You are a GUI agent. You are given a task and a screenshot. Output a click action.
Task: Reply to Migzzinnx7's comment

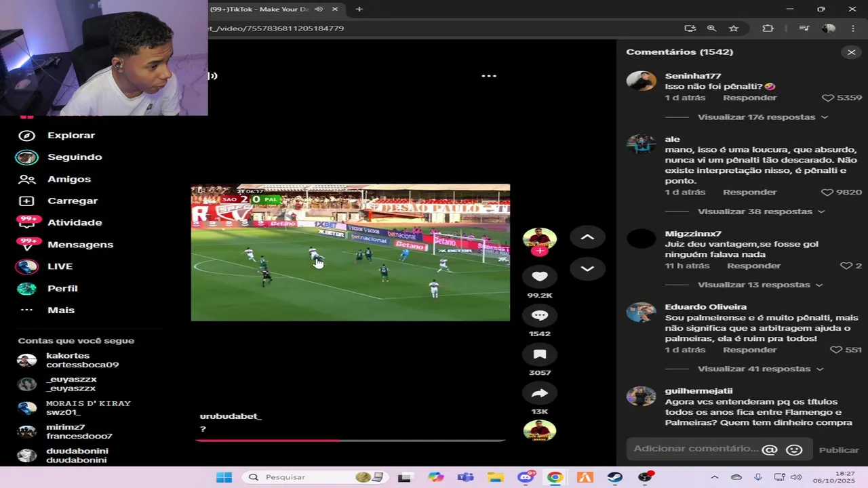[x=753, y=266]
